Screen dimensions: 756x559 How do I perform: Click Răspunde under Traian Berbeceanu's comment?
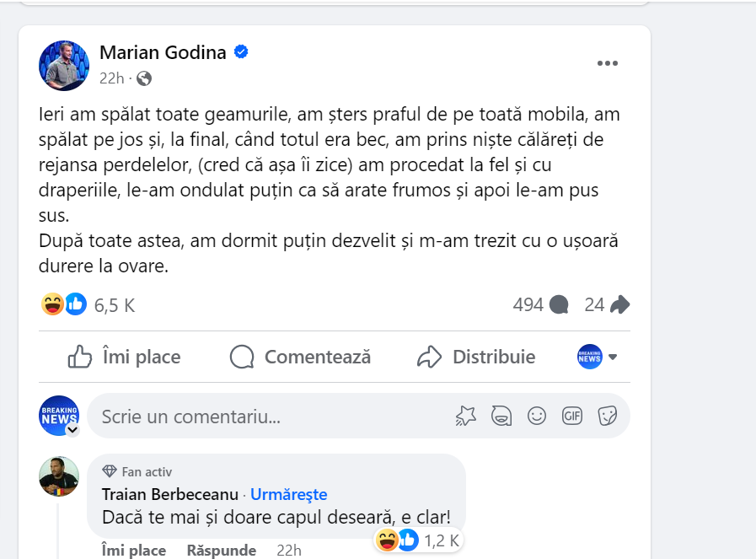click(221, 549)
